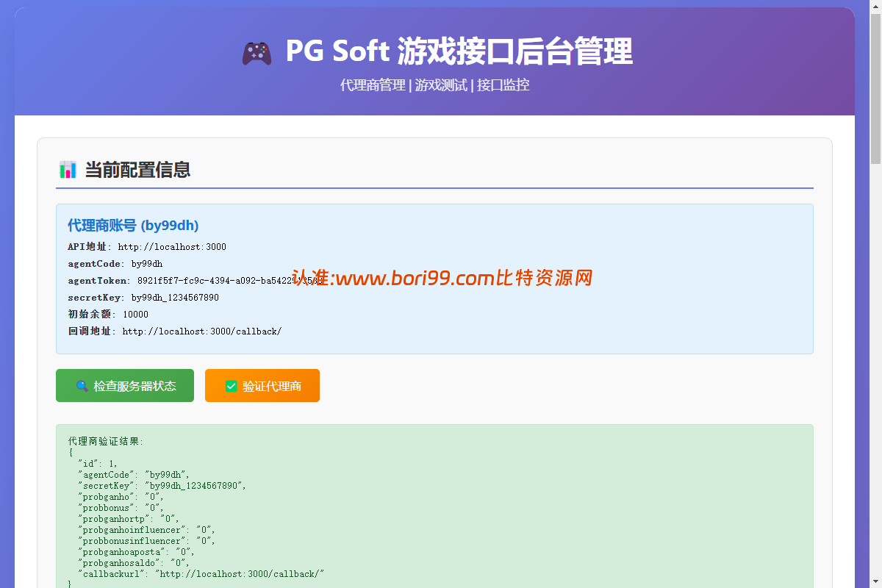Click the "probganhosaldo" JSON line
Screen dimensions: 882x588
[134, 563]
